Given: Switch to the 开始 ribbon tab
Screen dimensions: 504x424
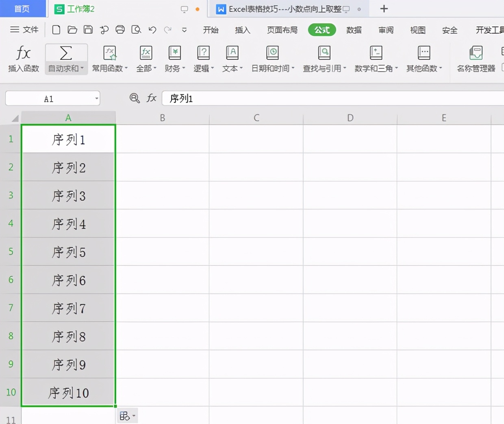Looking at the screenshot, I should [211, 30].
